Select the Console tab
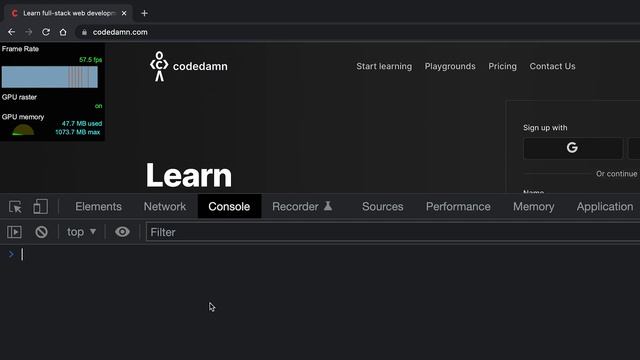Viewport: 640px width, 360px height. [229, 207]
